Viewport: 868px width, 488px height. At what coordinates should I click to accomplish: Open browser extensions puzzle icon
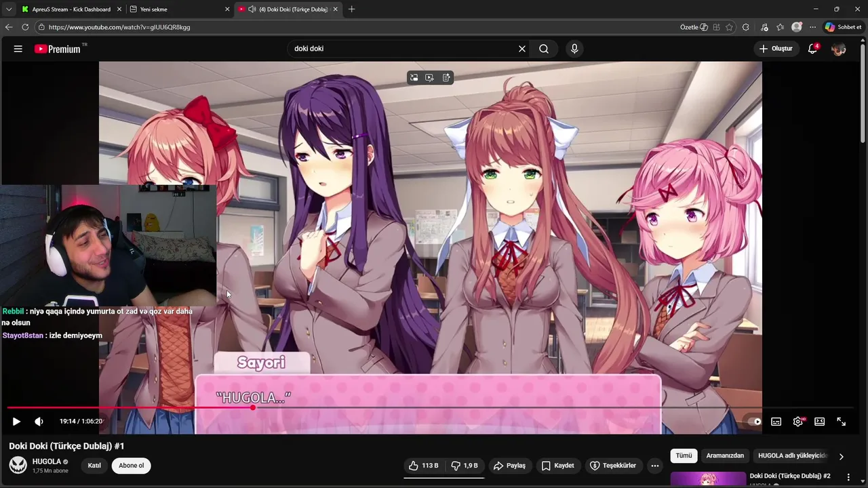coord(746,27)
